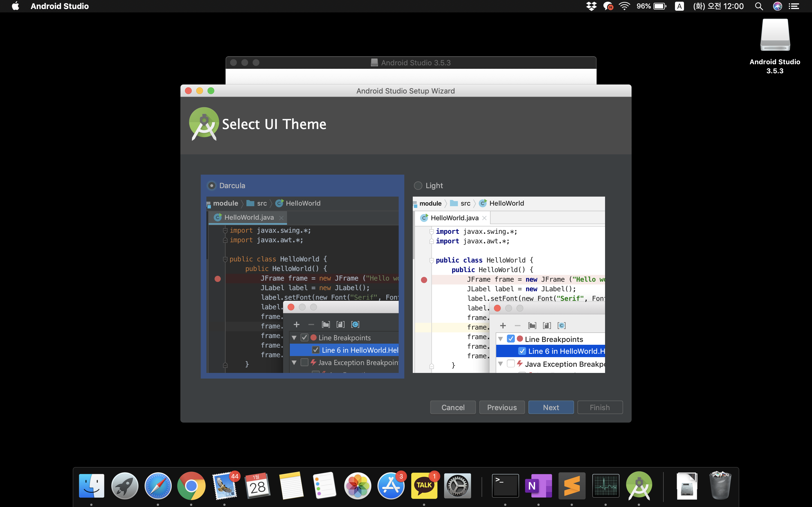This screenshot has height=507, width=812.
Task: Click the Android Studio icon in dock
Action: [639, 486]
